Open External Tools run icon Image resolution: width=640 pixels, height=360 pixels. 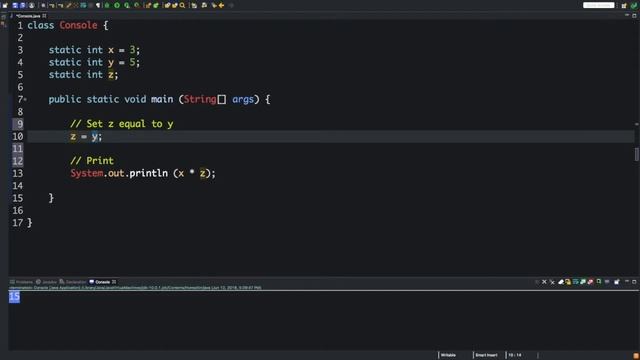[x=137, y=5]
